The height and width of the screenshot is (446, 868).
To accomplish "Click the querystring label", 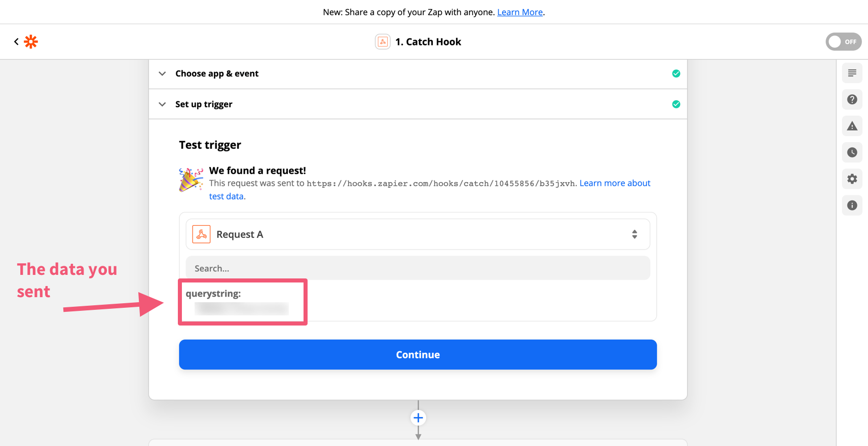I will pyautogui.click(x=213, y=294).
